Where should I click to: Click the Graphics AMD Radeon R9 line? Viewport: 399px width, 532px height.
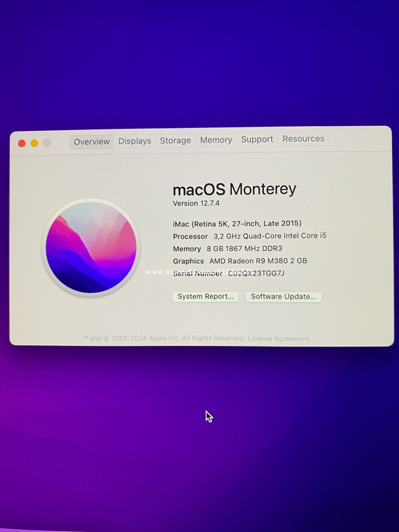(x=240, y=261)
